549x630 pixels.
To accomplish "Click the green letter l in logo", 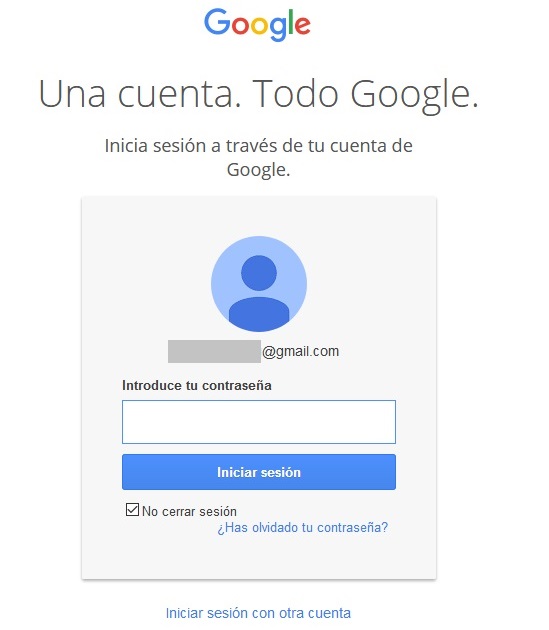I will coord(291,22).
